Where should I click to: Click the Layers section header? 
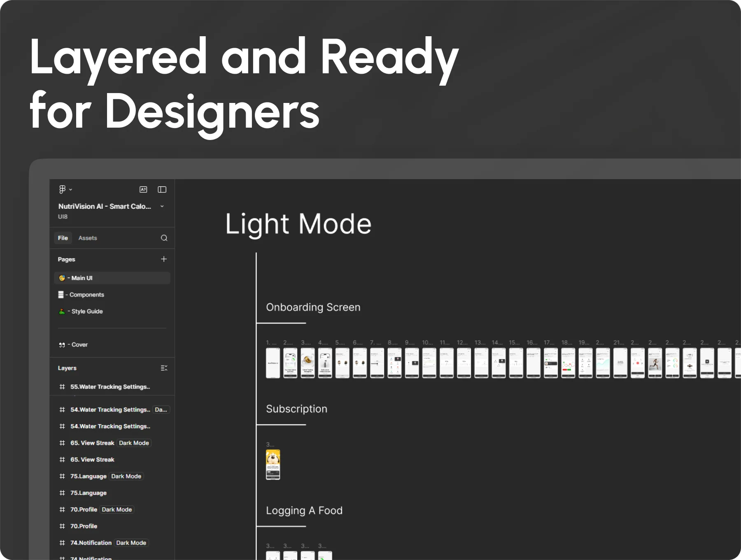[x=67, y=368]
